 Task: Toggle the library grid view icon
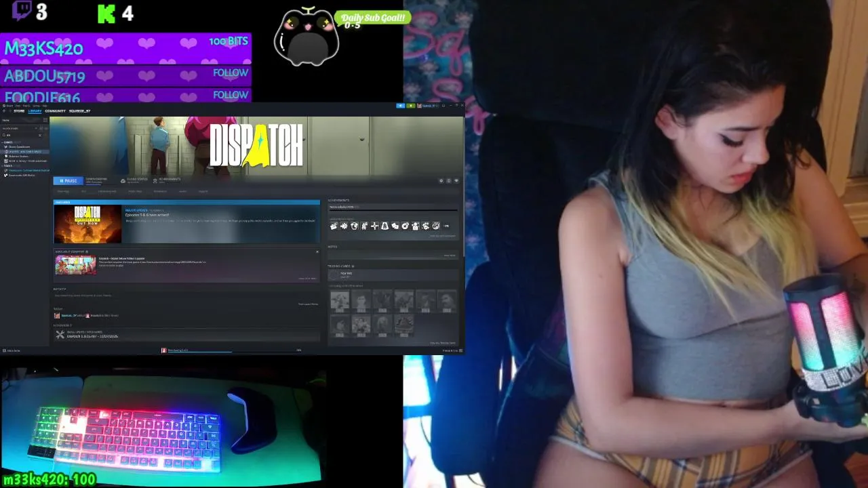click(45, 120)
